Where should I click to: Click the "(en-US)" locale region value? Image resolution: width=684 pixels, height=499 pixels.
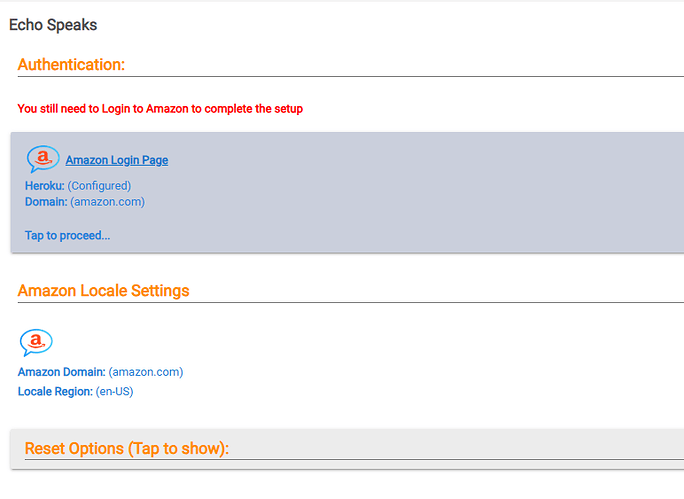pos(115,392)
